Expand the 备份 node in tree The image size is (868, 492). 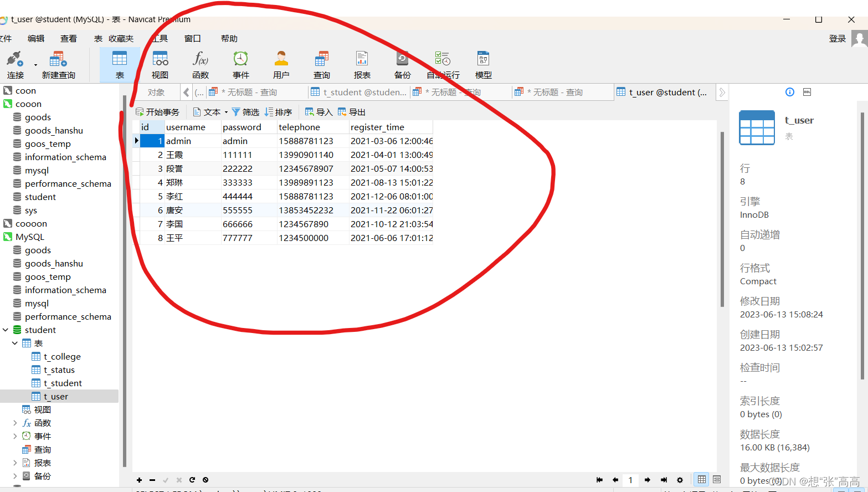15,476
